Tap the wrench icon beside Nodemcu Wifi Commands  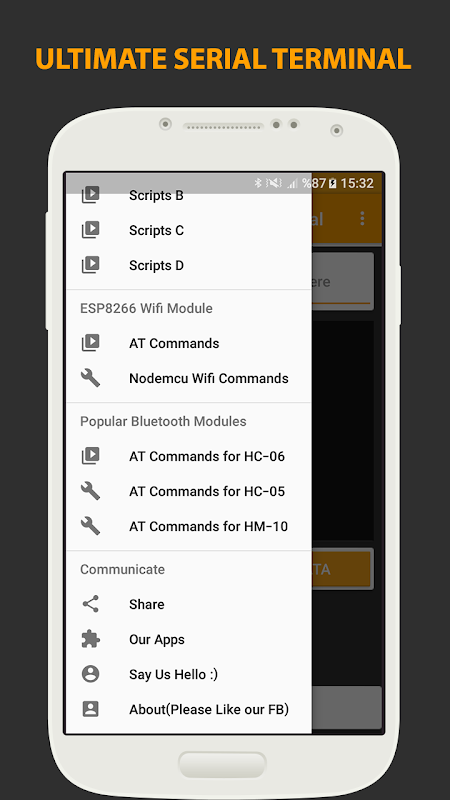[90, 378]
